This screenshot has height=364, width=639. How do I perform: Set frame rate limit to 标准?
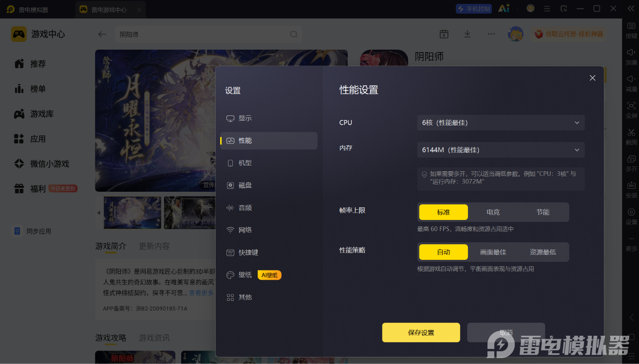(x=443, y=212)
